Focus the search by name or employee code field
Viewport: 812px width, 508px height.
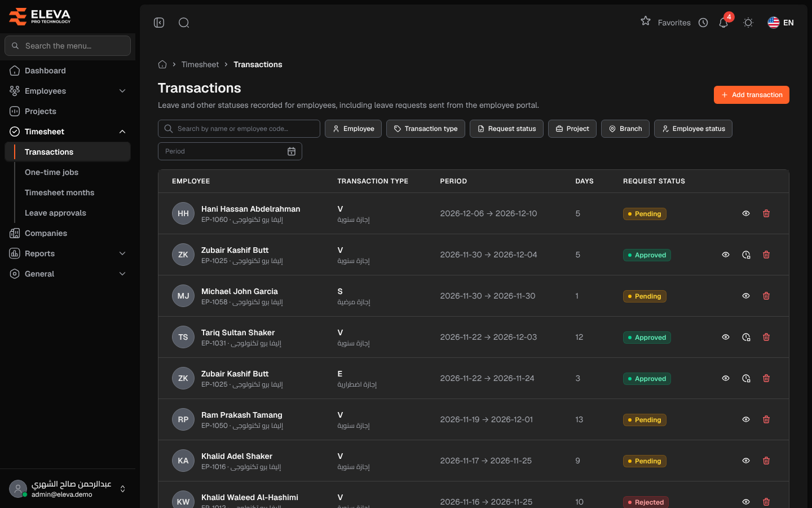coord(239,129)
